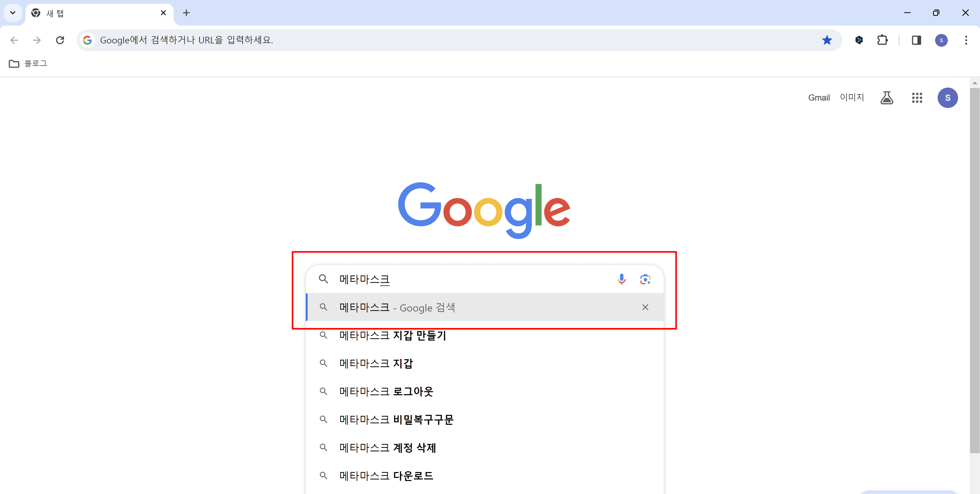Image resolution: width=980 pixels, height=494 pixels.
Task: Open the side panel icon
Action: tap(917, 40)
